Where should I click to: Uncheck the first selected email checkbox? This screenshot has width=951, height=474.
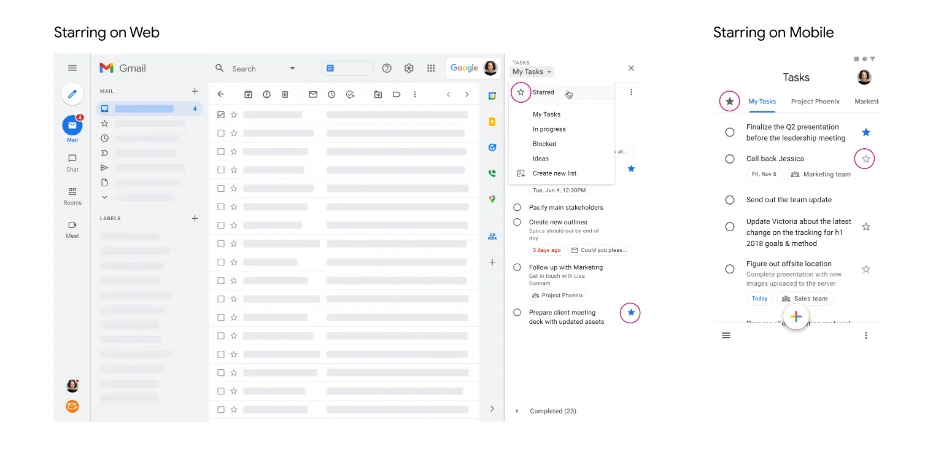click(x=221, y=115)
